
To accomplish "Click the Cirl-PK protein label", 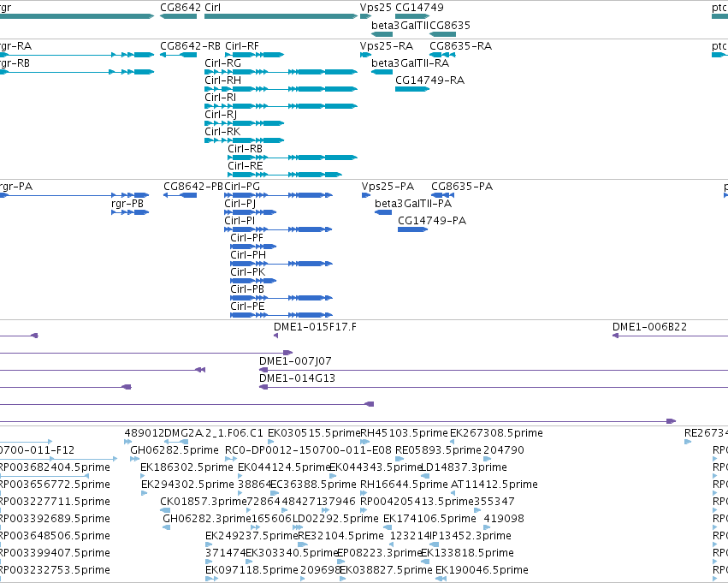I will pos(247,273).
